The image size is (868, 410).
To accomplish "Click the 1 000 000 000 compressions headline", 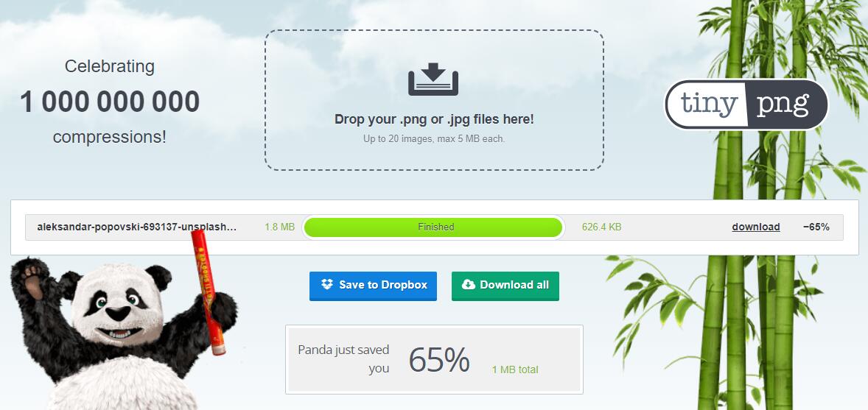I will coord(110,102).
